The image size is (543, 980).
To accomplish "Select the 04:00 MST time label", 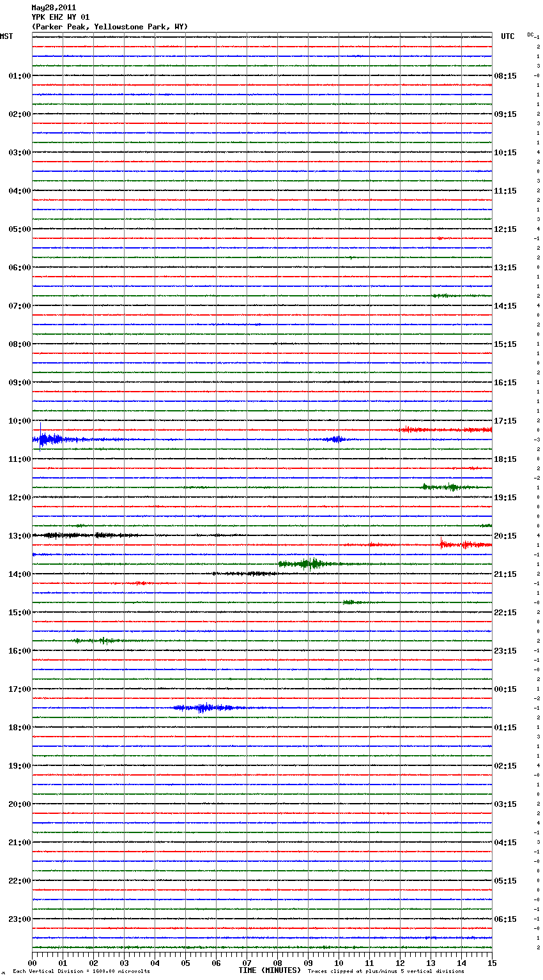I will point(19,191).
